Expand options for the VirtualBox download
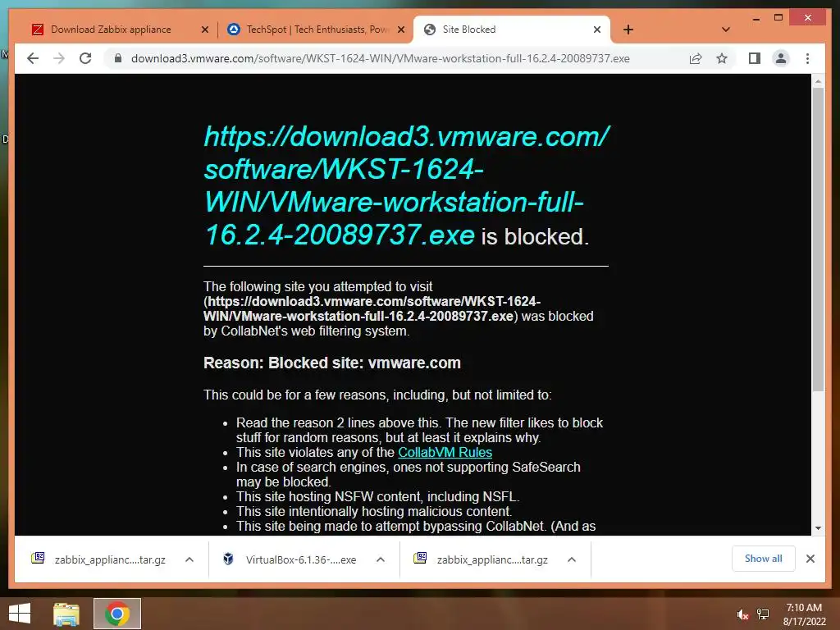Image resolution: width=840 pixels, height=630 pixels. pyautogui.click(x=381, y=559)
